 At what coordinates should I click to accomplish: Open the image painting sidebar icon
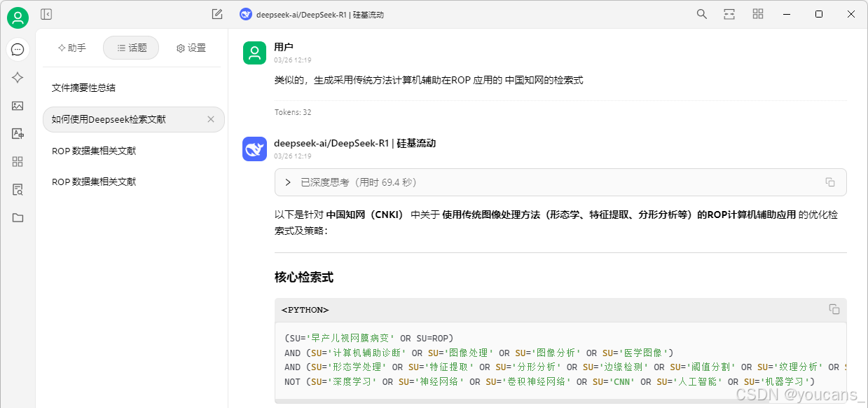click(18, 106)
